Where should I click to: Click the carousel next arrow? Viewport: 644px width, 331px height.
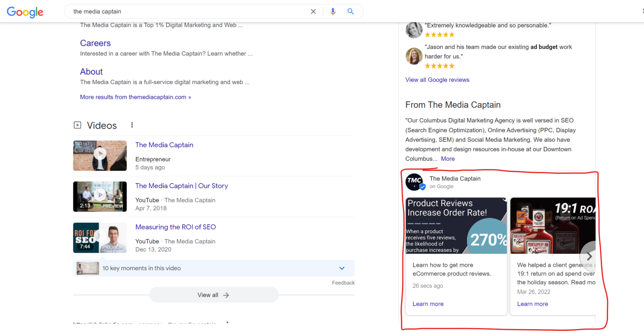tap(589, 256)
